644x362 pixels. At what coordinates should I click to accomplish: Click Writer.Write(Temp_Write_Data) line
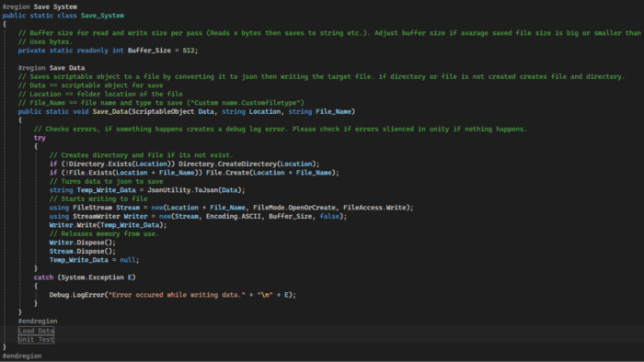(x=108, y=225)
